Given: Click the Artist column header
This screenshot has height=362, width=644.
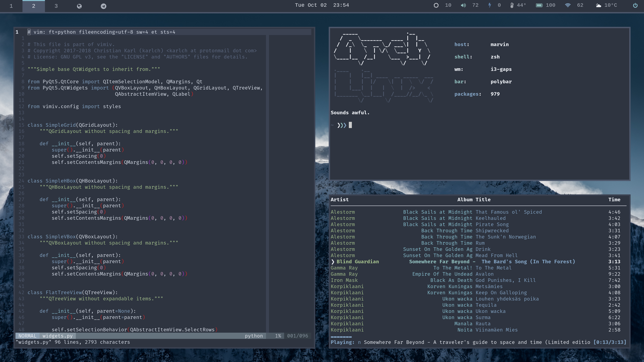Looking at the screenshot, I should 339,200.
